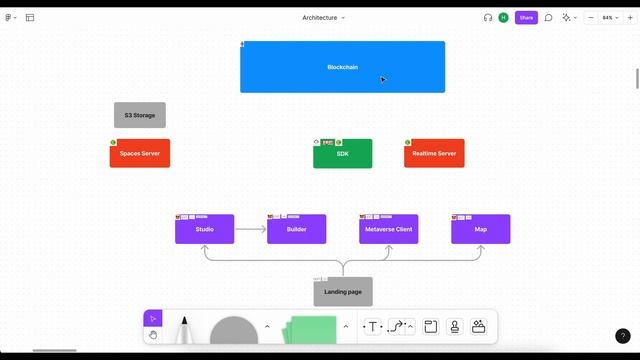640x360 pixels.
Task: Expand the Architecture file name dropdown
Action: pos(343,18)
